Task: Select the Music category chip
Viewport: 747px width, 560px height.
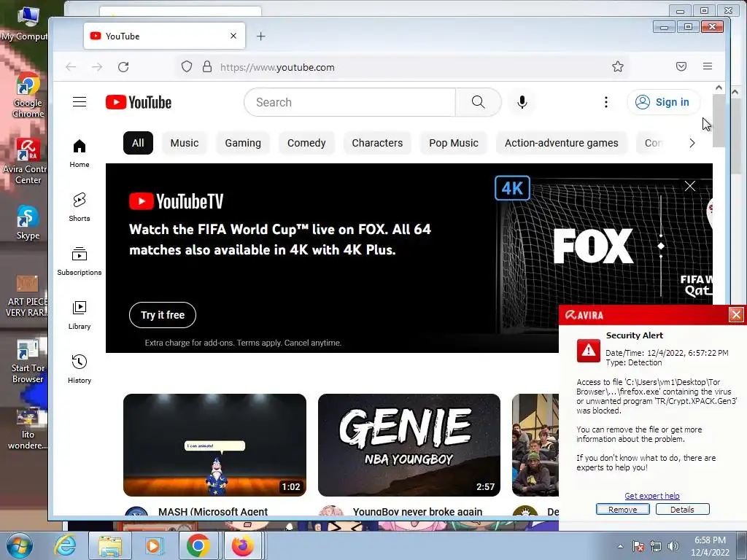Action: 185,143
